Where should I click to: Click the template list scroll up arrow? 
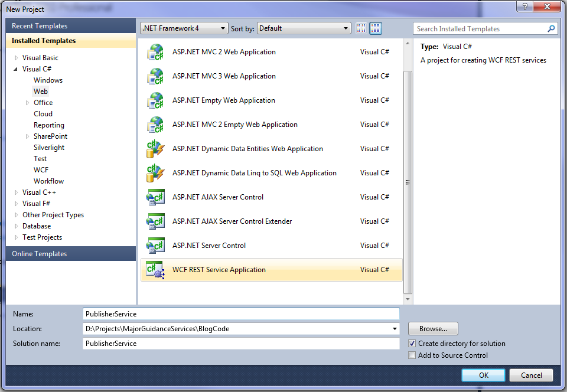pyautogui.click(x=408, y=43)
